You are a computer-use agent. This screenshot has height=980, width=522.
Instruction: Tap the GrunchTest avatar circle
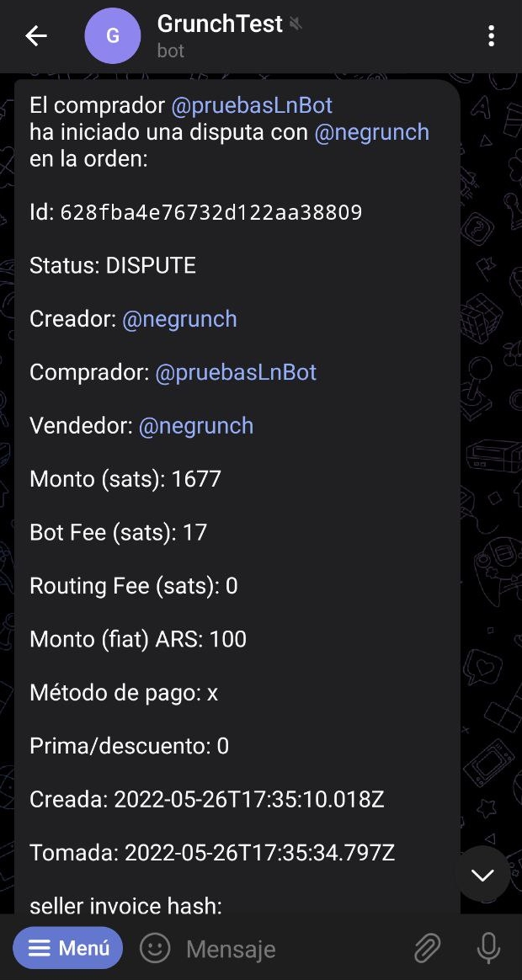coord(113,35)
